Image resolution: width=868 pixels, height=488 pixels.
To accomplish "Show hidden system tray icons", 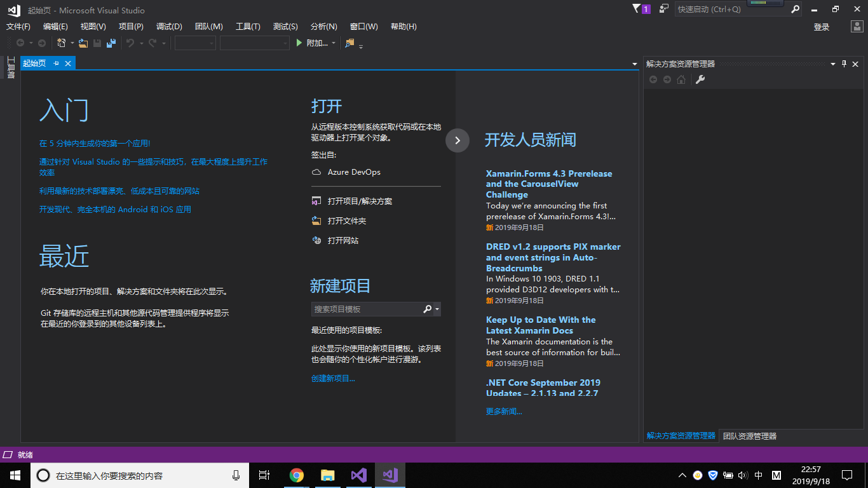I will click(682, 475).
